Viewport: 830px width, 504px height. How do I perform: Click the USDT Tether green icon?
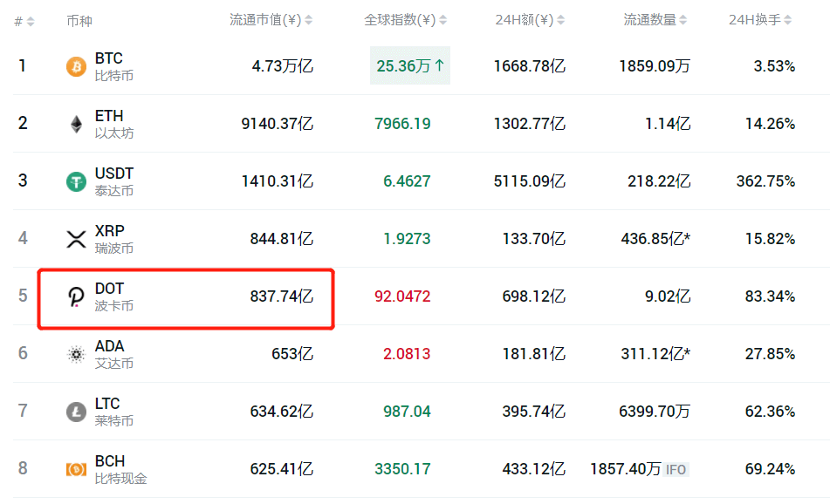tap(76, 182)
